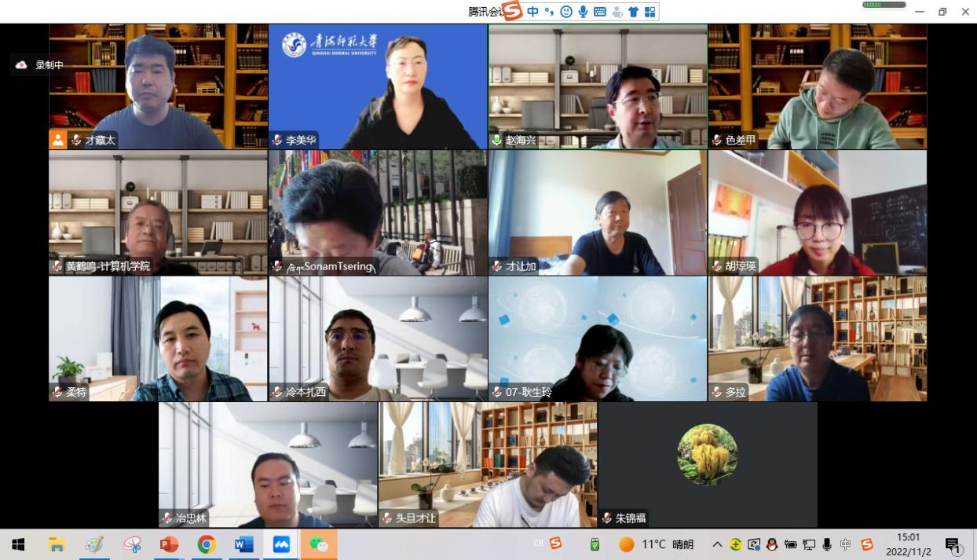This screenshot has width=977, height=560.
Task: Open the weather widget showing 11°C
Action: [656, 544]
